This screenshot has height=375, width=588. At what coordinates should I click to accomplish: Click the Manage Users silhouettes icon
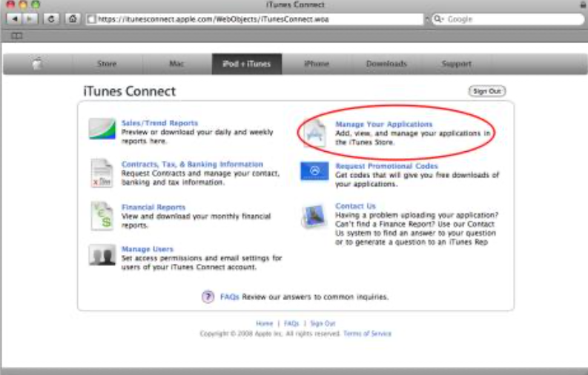point(102,255)
